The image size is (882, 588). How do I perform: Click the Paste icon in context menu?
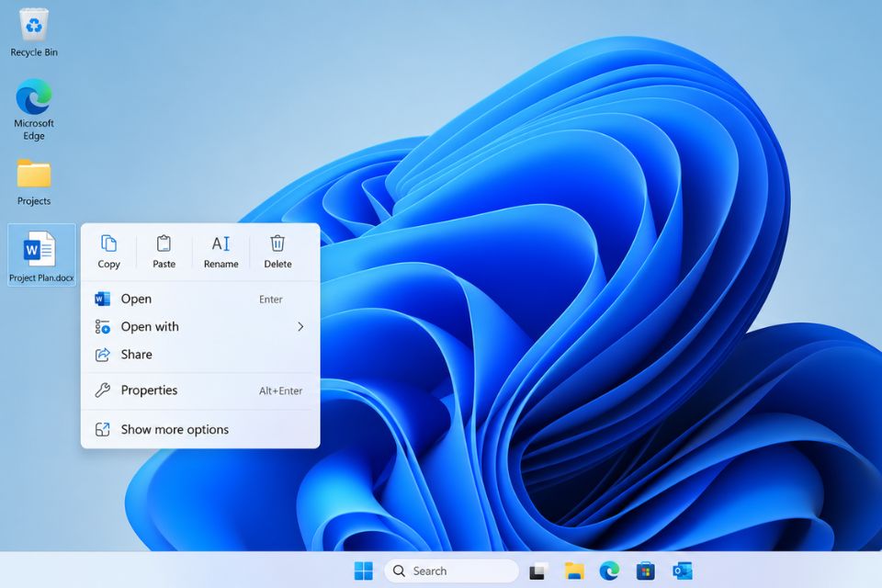pyautogui.click(x=164, y=252)
